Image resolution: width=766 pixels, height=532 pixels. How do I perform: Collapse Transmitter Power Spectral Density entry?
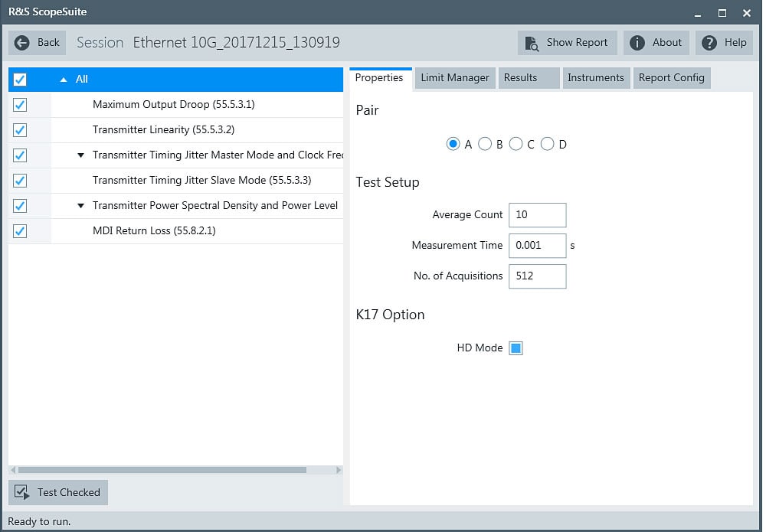coord(81,205)
